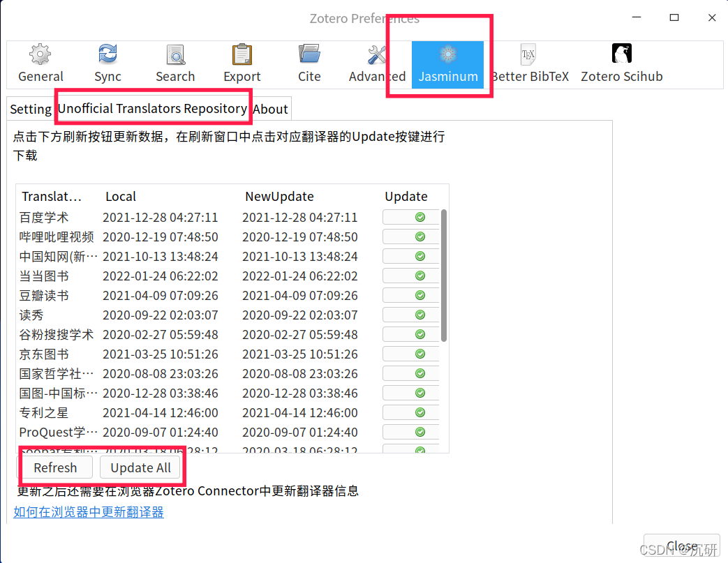Update the 哔哩吡哩视频 translator
This screenshot has height=563, width=728.
click(x=410, y=237)
